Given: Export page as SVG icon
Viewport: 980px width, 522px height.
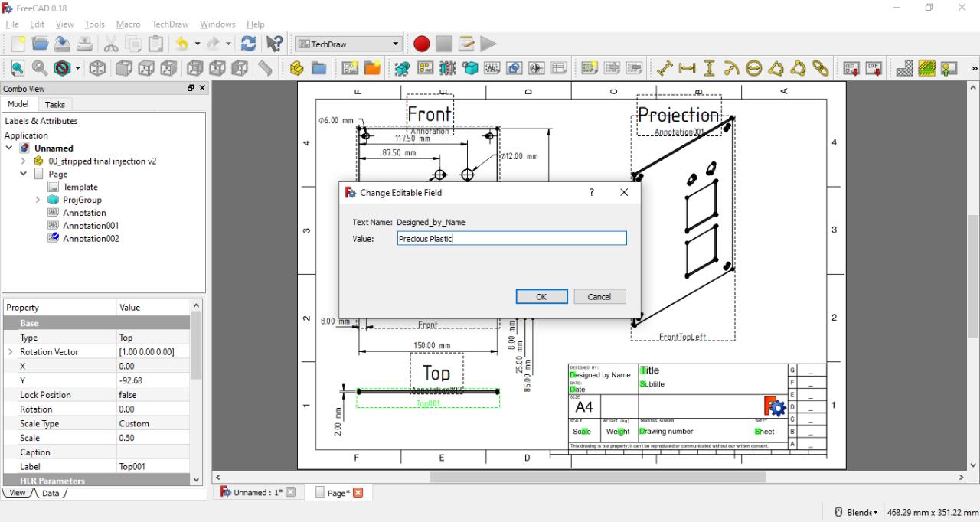Looking at the screenshot, I should coord(851,69).
